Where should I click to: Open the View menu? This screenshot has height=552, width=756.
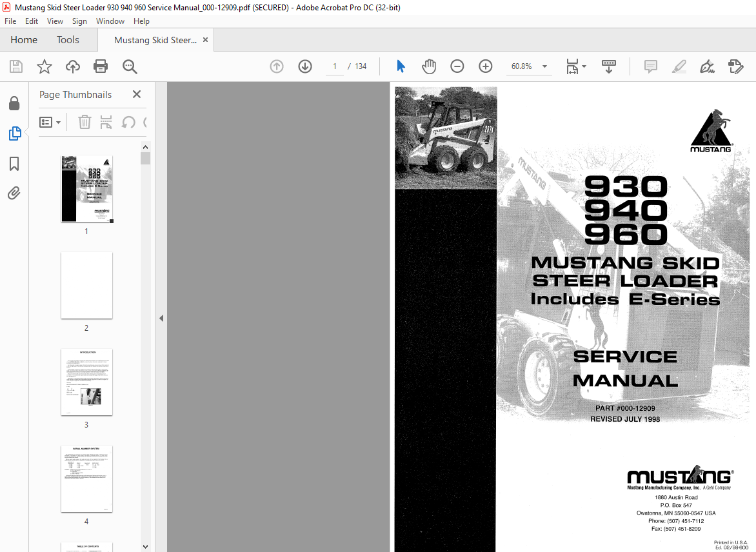[55, 21]
